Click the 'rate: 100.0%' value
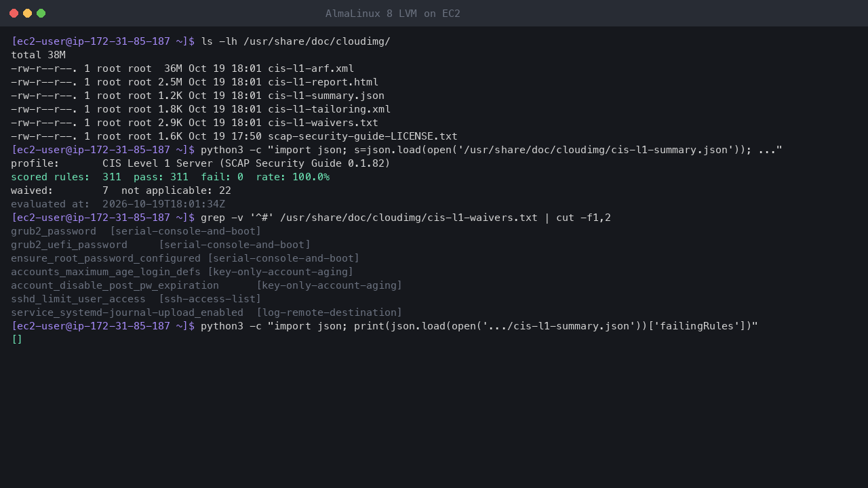Viewport: 868px width, 488px height. (292, 177)
